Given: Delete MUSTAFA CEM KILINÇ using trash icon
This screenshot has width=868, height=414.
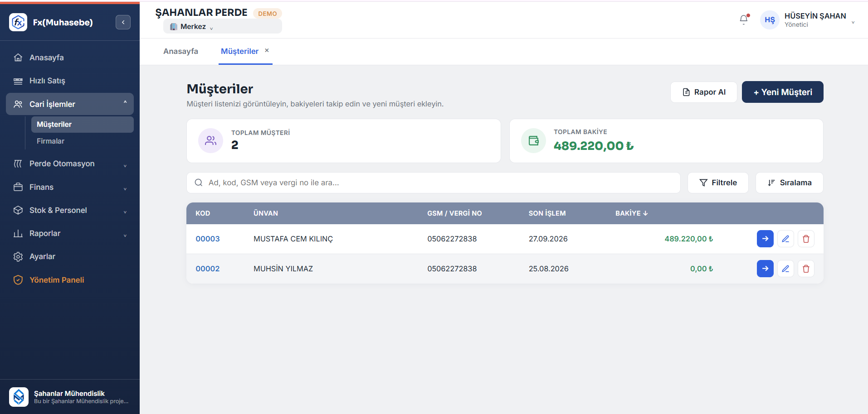Looking at the screenshot, I should click(806, 239).
